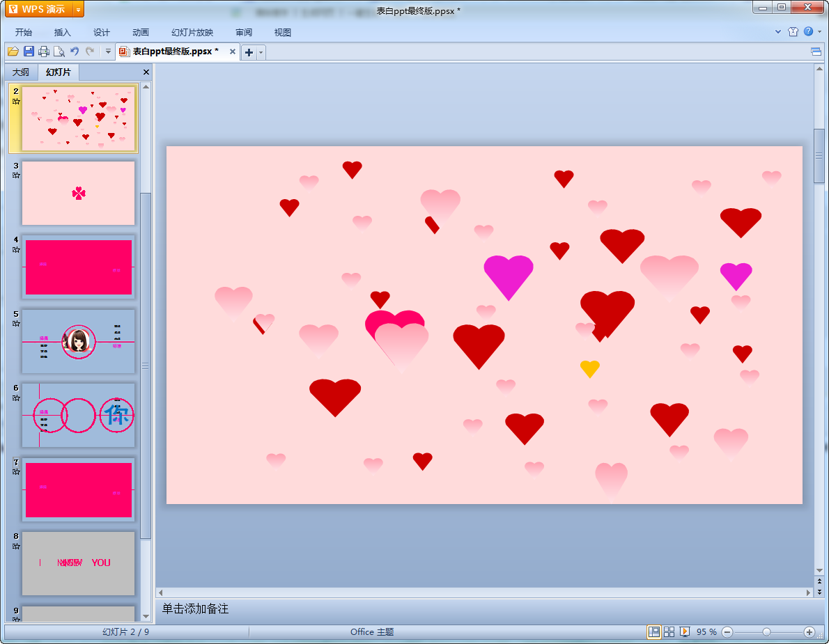Viewport: 829px width, 644px height.
Task: Expand the quick access toolbar customize arrow
Action: (108, 52)
